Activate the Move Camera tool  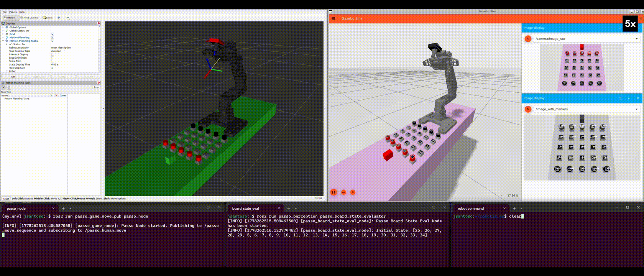click(29, 18)
